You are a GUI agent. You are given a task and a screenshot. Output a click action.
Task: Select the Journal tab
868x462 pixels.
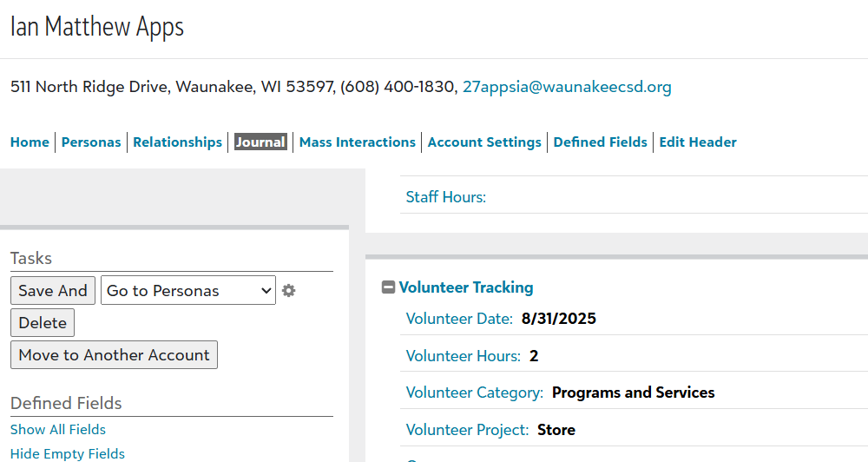(x=260, y=142)
